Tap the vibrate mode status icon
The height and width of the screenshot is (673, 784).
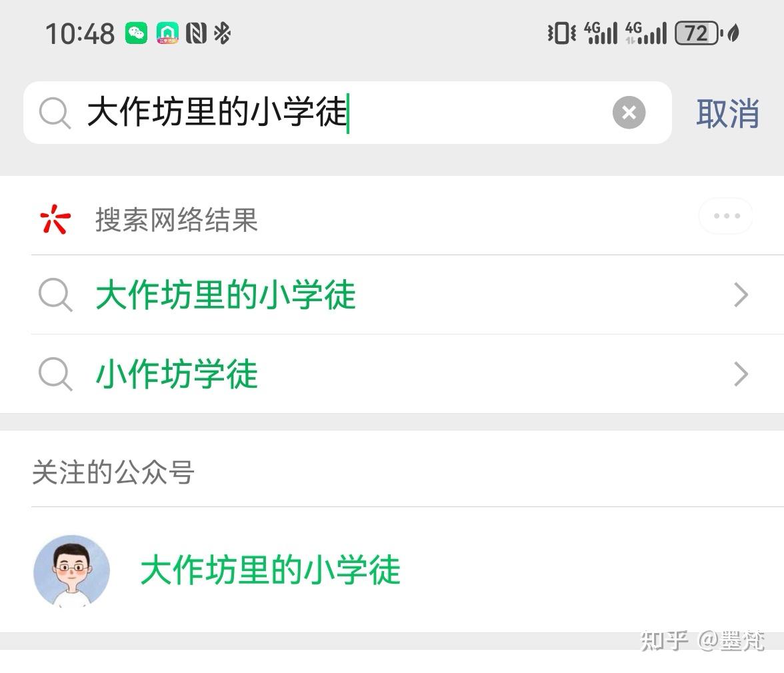tap(562, 33)
